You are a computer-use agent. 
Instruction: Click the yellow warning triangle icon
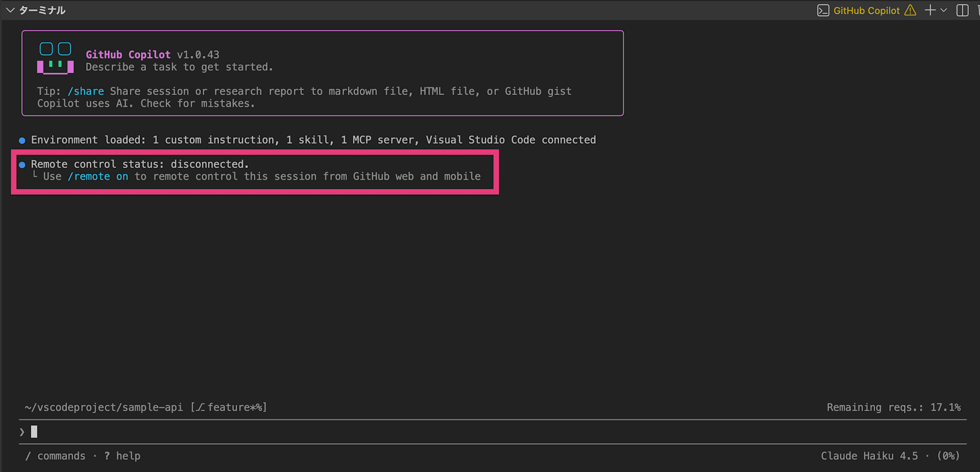[x=910, y=10]
